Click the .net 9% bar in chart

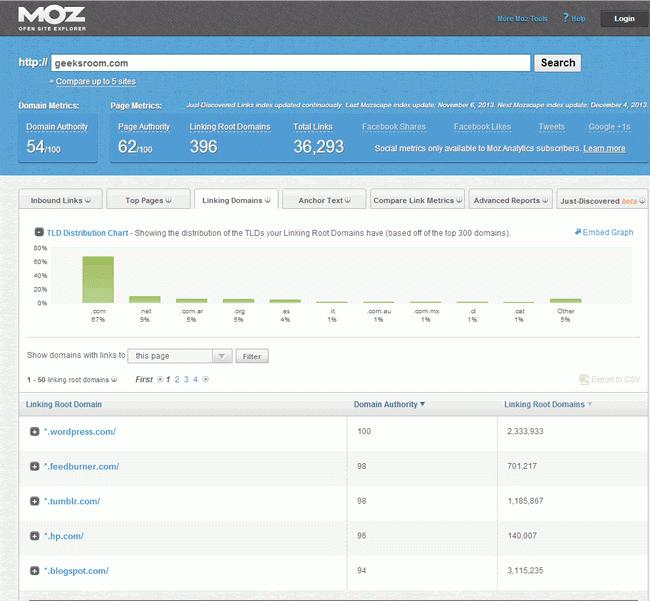click(x=145, y=299)
